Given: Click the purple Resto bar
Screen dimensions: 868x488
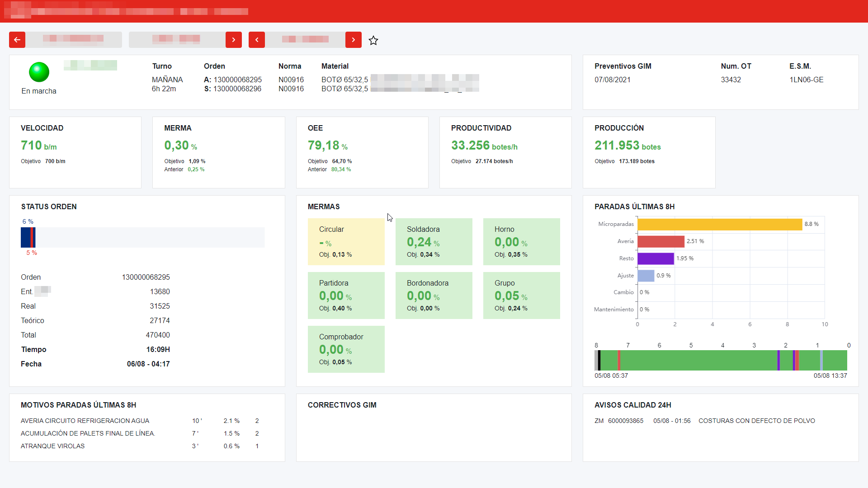Looking at the screenshot, I should coord(656,258).
